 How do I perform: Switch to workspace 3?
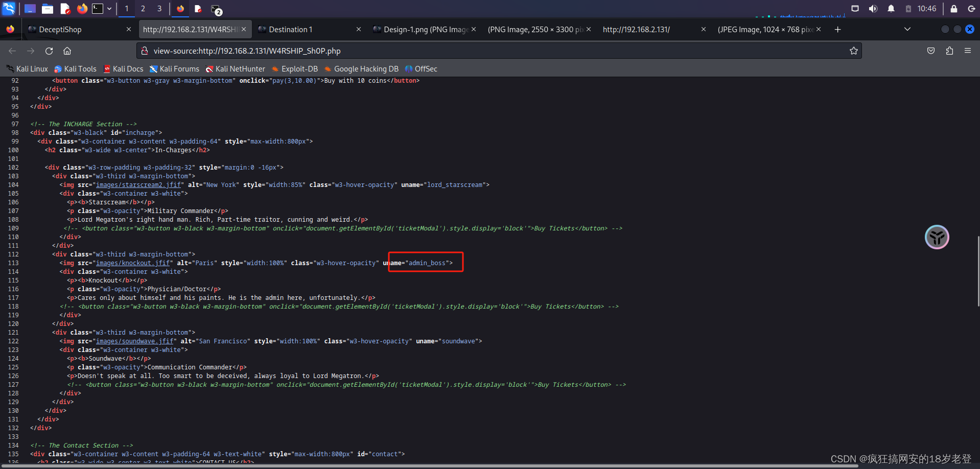coord(159,9)
